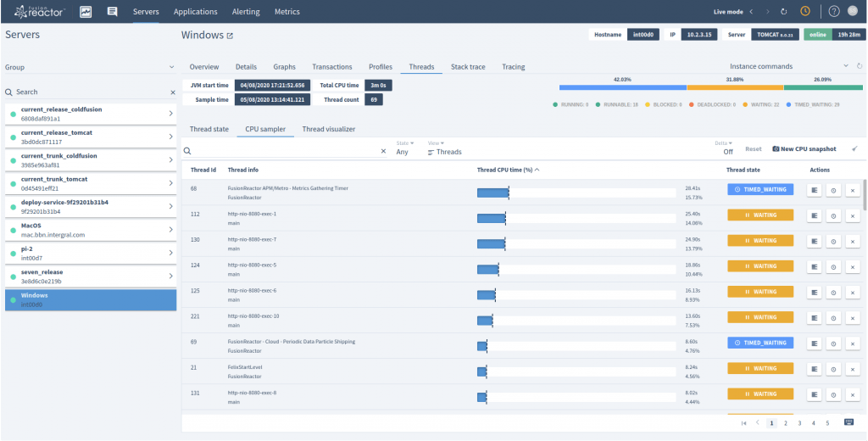Open the Applications menu
This screenshot has width=868, height=441.
click(x=196, y=12)
